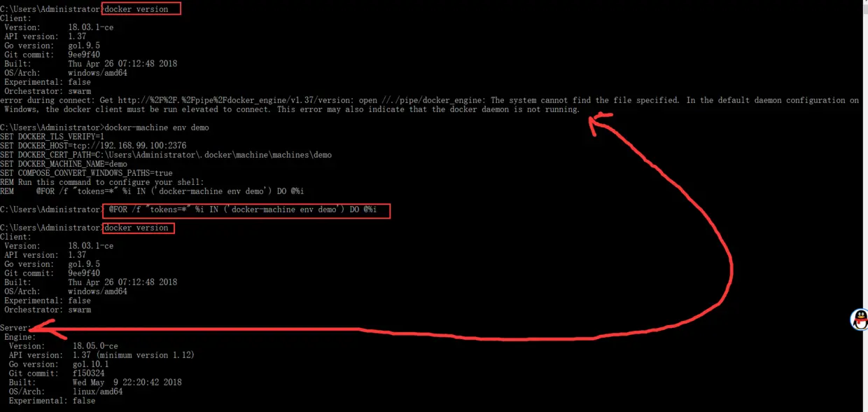
Task: Click '1.37 (minimum version 1.12)' API text
Action: pyautogui.click(x=134, y=355)
